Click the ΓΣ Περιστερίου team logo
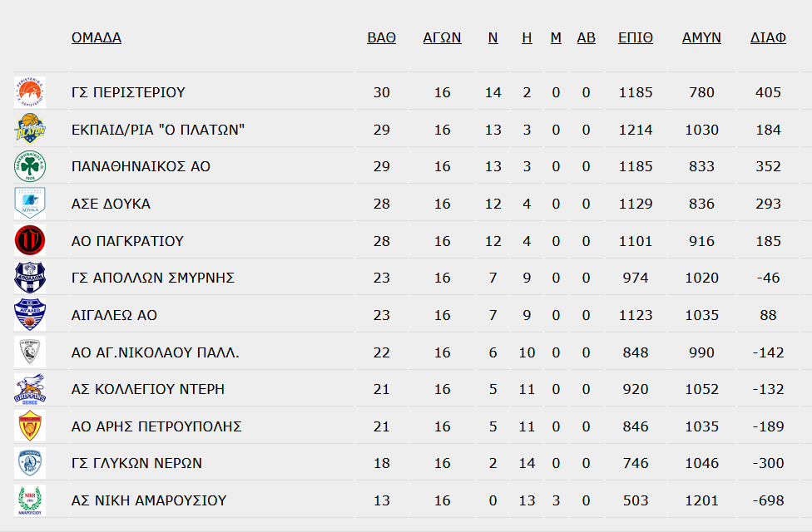 [x=30, y=92]
